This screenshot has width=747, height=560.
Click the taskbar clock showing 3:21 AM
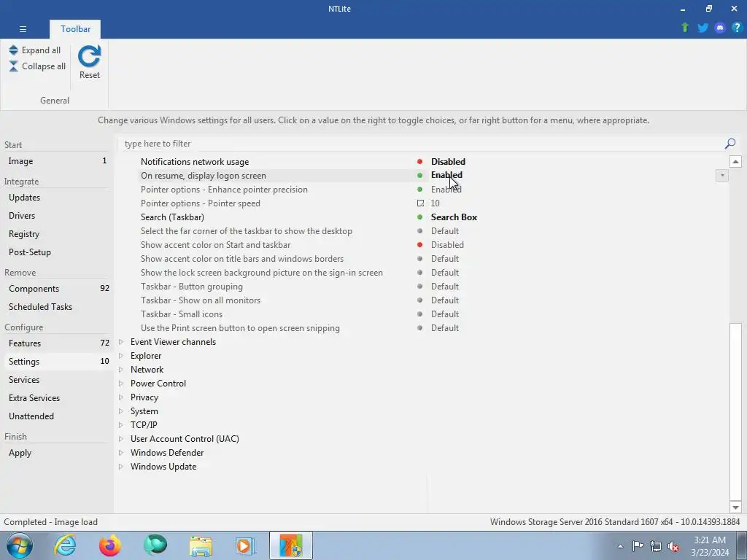[x=710, y=546]
